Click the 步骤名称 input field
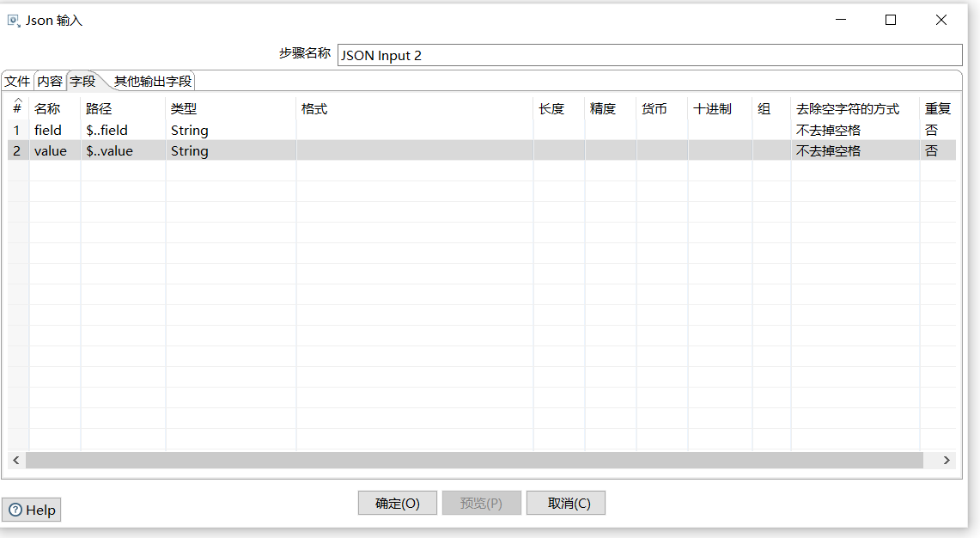This screenshot has width=980, height=538. [x=650, y=55]
